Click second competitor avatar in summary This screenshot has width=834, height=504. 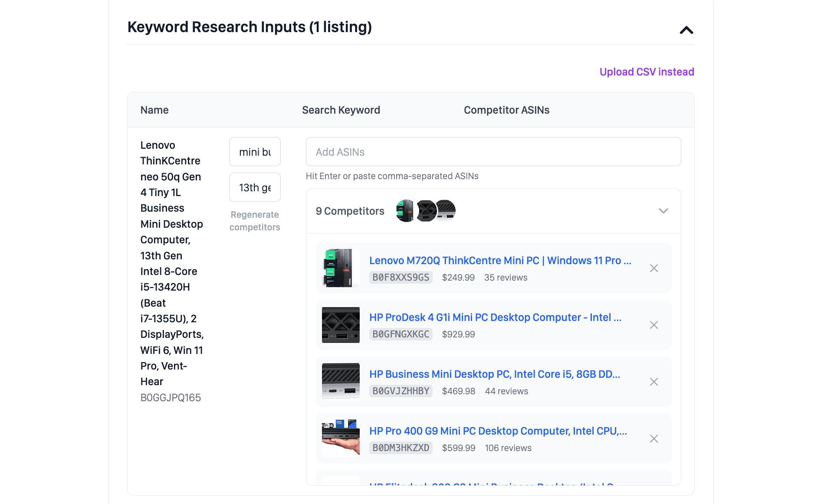[426, 211]
